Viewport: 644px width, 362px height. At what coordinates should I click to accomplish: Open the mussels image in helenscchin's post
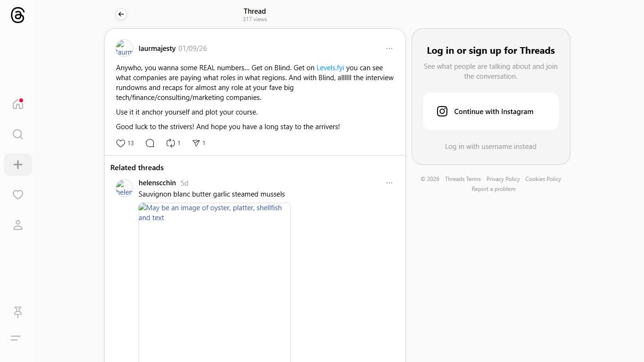tap(215, 283)
